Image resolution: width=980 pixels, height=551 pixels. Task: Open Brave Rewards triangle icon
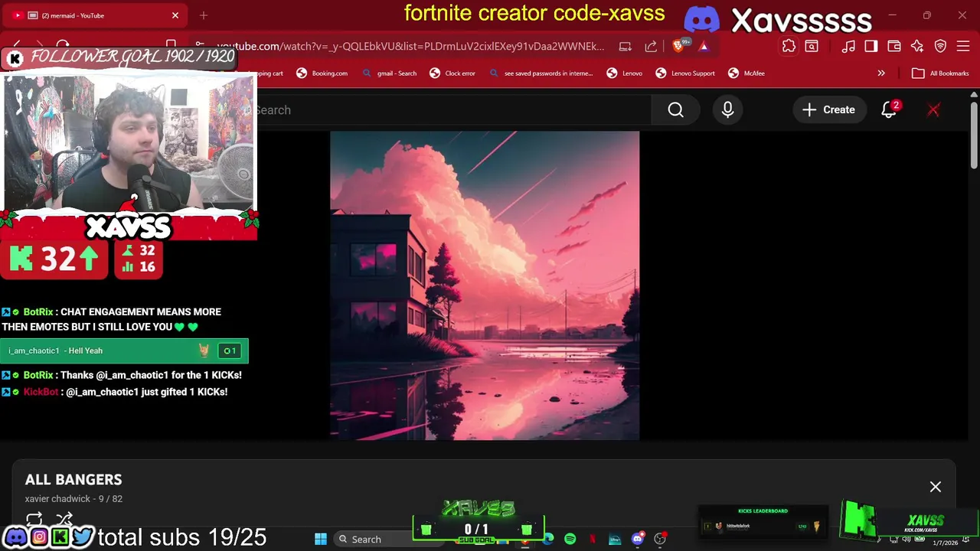[704, 46]
